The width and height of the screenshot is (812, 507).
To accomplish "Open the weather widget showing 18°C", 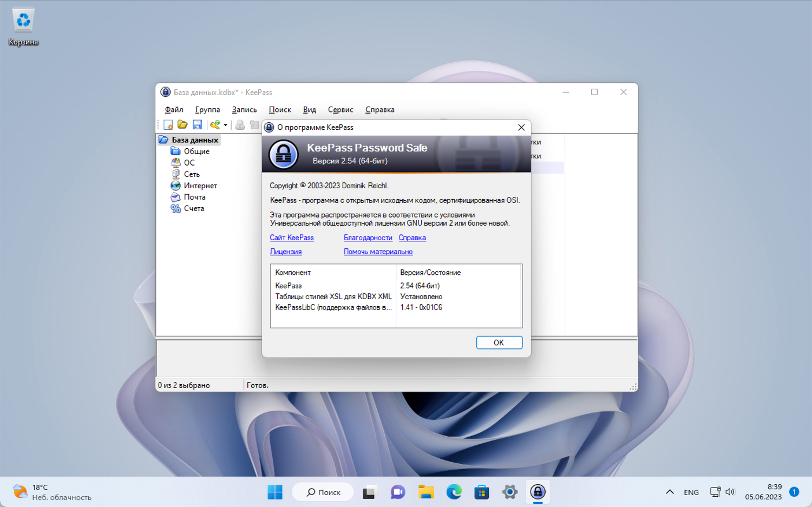I will coord(53,492).
